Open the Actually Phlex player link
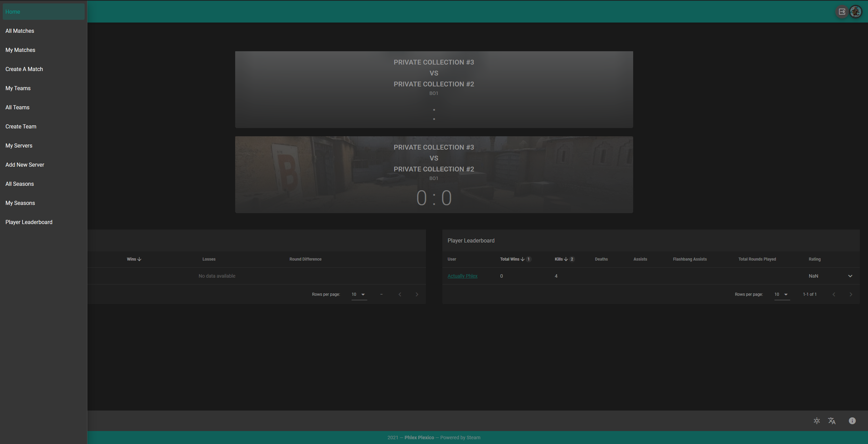Screen dimensions: 868x444 (462, 276)
